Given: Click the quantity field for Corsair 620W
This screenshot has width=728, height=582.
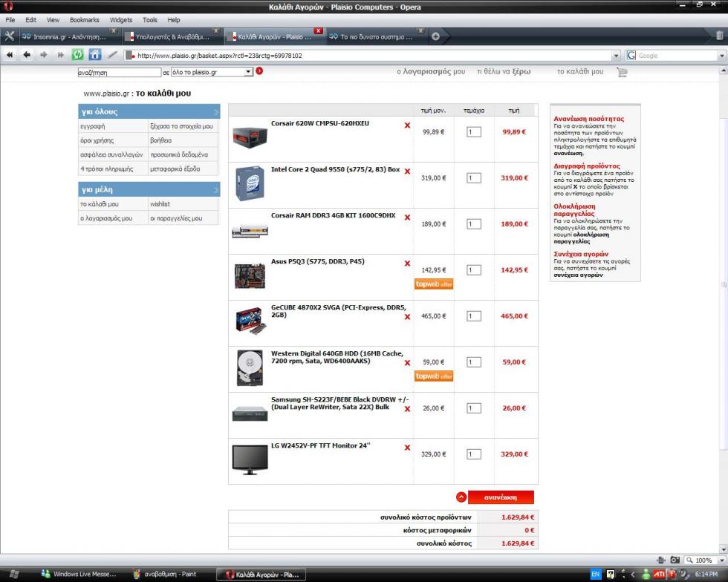Looking at the screenshot, I should click(474, 132).
